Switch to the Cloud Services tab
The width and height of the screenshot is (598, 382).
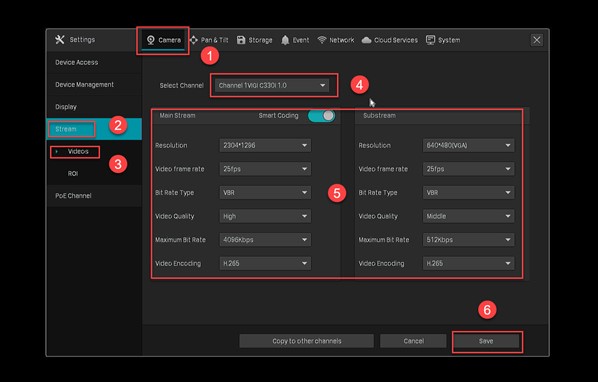coord(389,40)
